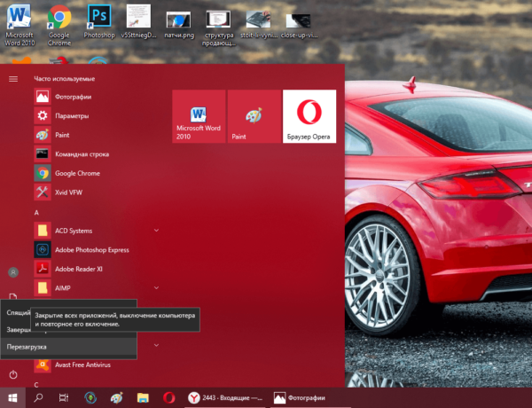Screen dimensions: 532x408
Task: Click the Windows Start button
Action: coord(13,397)
